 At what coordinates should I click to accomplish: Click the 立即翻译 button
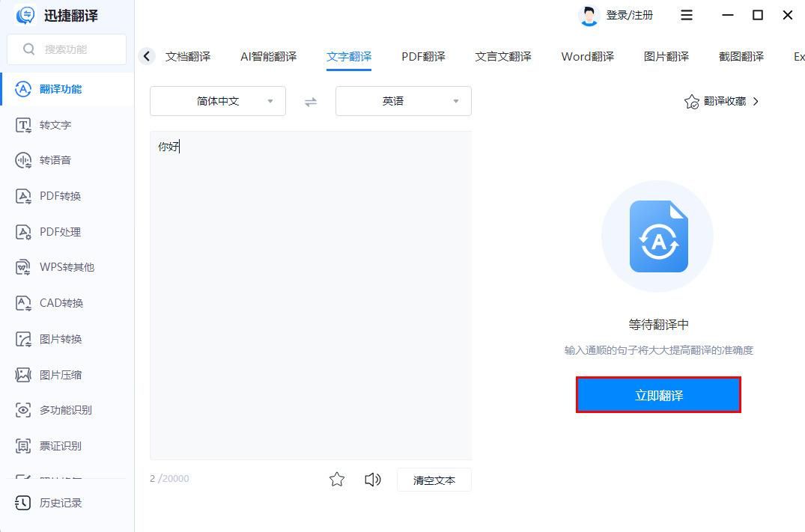point(659,395)
